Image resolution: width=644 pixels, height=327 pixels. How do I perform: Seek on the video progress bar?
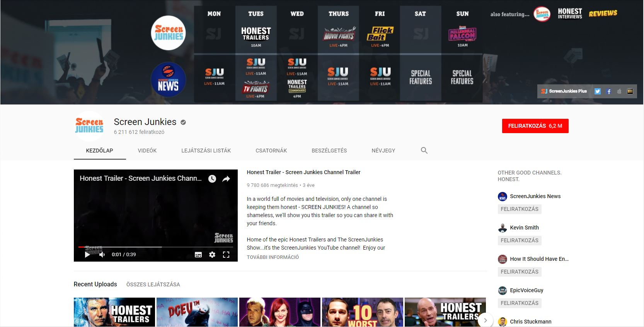[156, 247]
